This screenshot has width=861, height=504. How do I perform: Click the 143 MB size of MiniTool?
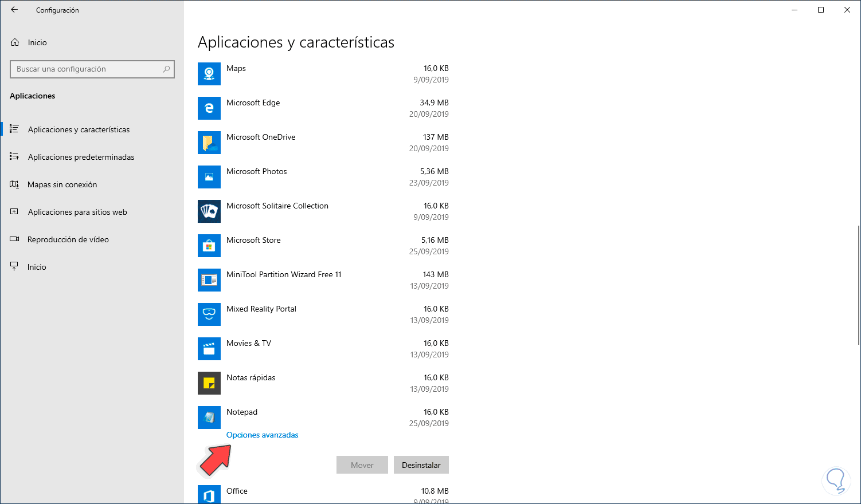(436, 275)
